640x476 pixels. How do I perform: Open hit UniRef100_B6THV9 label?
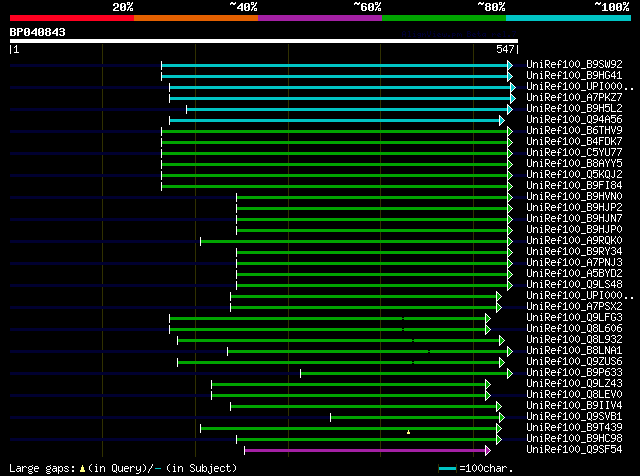tap(574, 131)
